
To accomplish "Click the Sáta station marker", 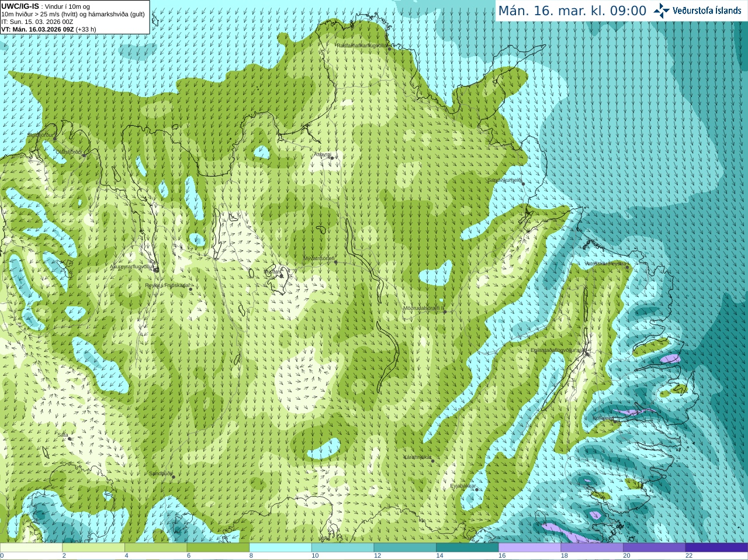I will 69,438.
